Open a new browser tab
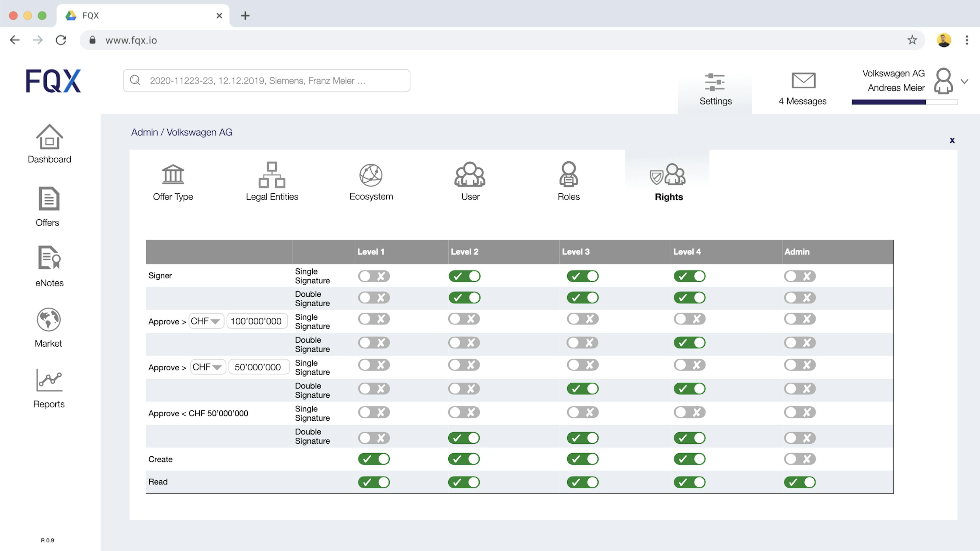 tap(245, 16)
